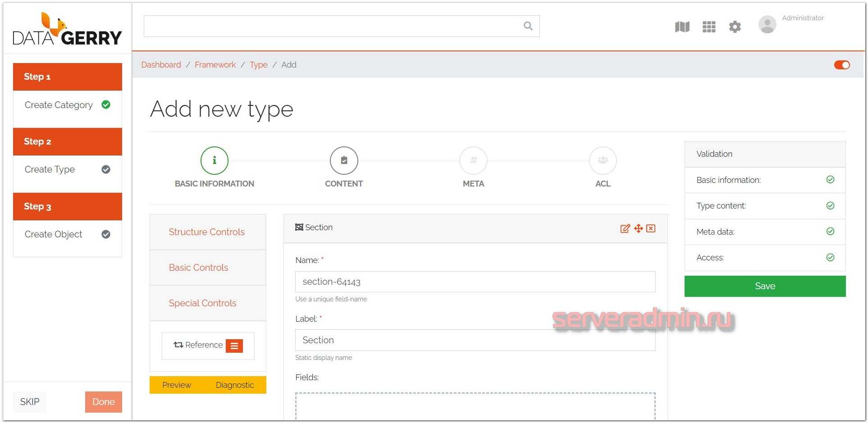Viewport: 868px width, 423px height.
Task: Click the 'Add new type' page heading
Action: point(222,109)
